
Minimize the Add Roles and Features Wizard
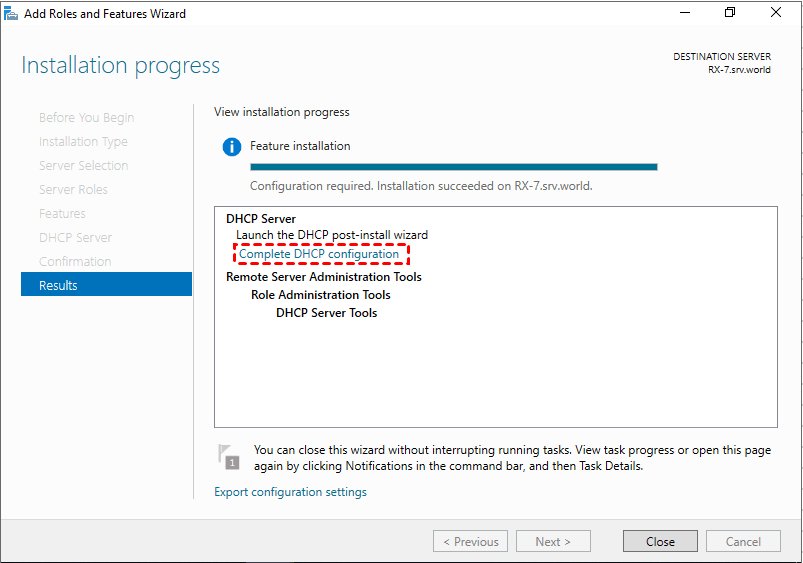[684, 13]
